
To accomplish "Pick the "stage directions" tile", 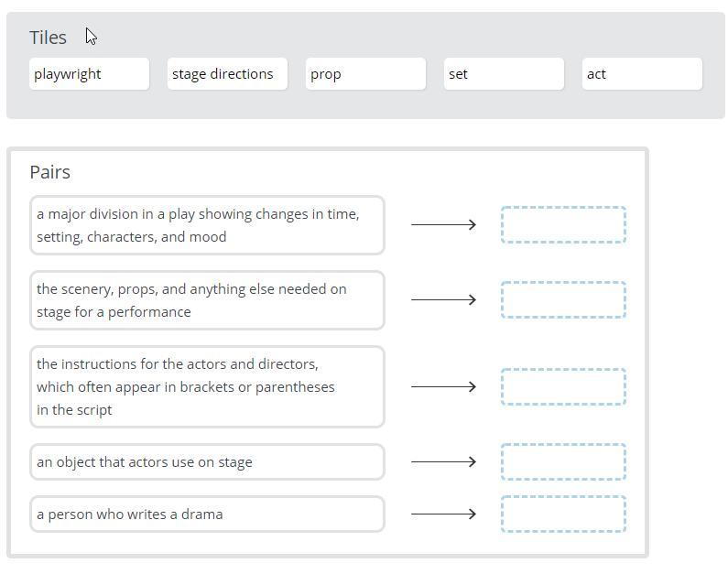I will (227, 74).
